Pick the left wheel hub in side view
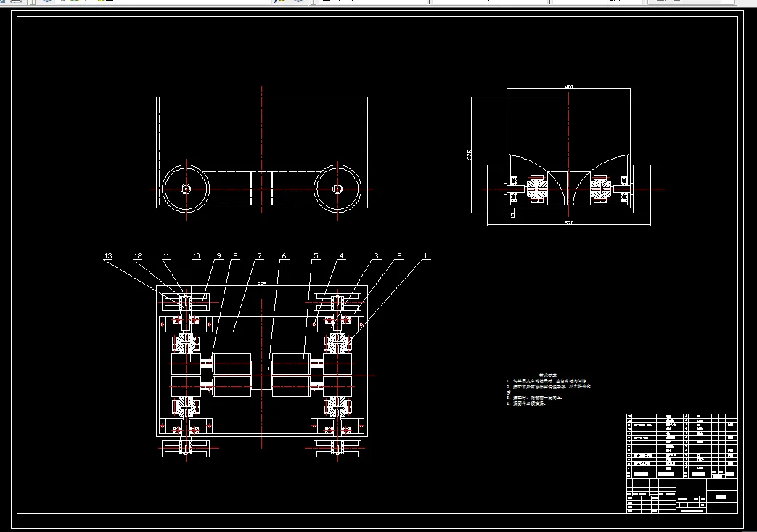Image resolution: width=757 pixels, height=532 pixels. point(186,189)
